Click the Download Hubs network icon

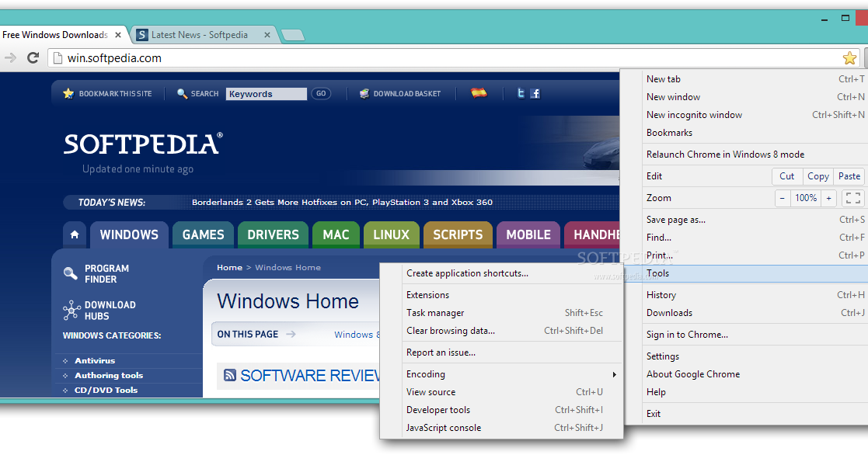71,310
